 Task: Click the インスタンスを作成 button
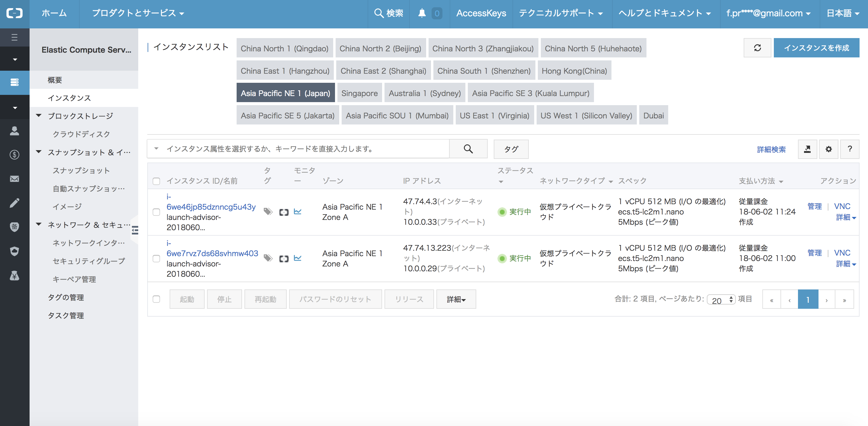tap(816, 48)
